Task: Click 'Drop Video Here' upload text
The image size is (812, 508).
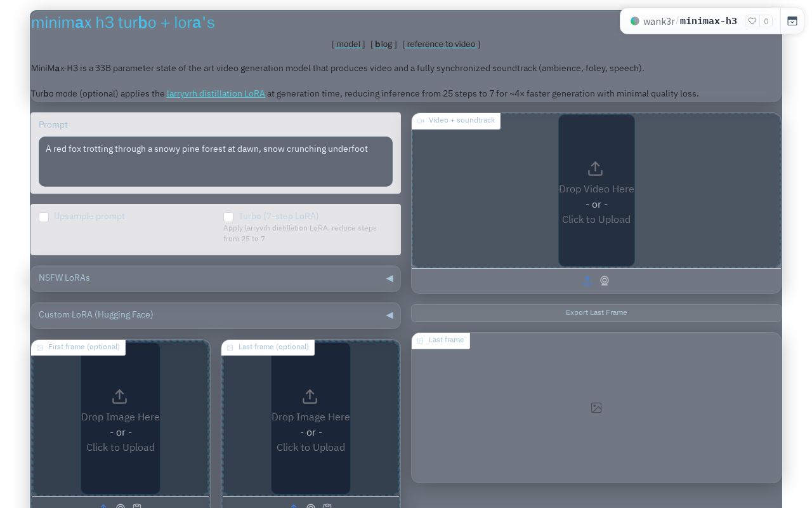Action: 596,189
